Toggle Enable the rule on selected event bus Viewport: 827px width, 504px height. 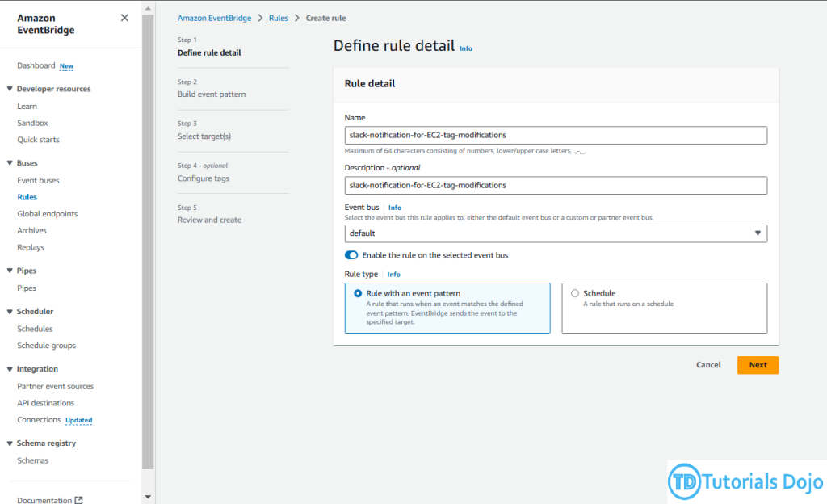point(351,255)
